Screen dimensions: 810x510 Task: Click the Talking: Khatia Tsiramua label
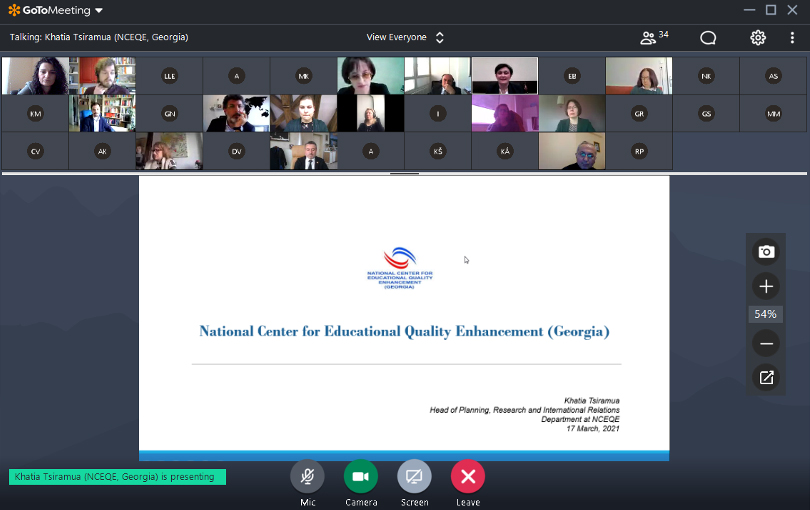(99, 37)
